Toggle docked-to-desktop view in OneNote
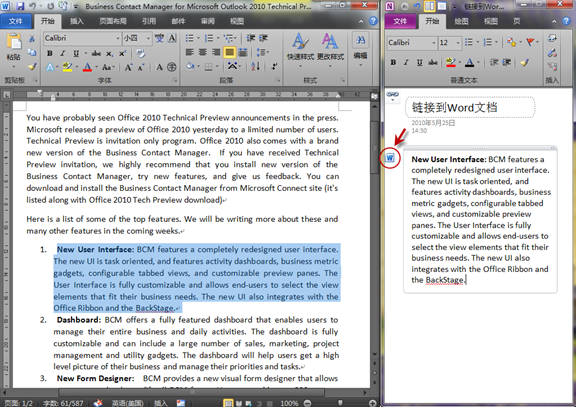This screenshot has width=576, height=407. coord(429,6)
